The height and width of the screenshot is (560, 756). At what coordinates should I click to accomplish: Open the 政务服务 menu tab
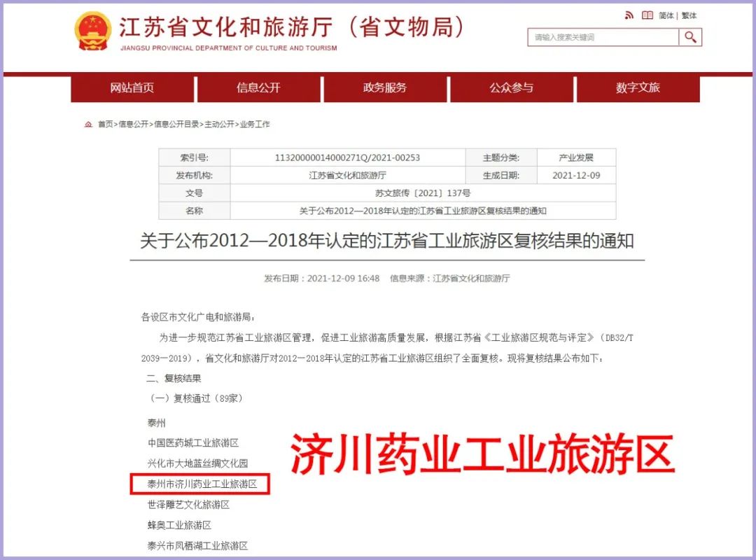pyautogui.click(x=385, y=87)
